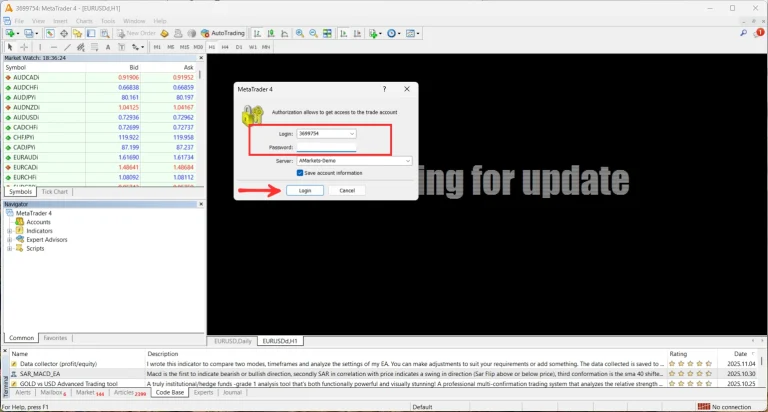Open the Profiles toolbar icon
The image size is (768, 412).
pos(30,33)
